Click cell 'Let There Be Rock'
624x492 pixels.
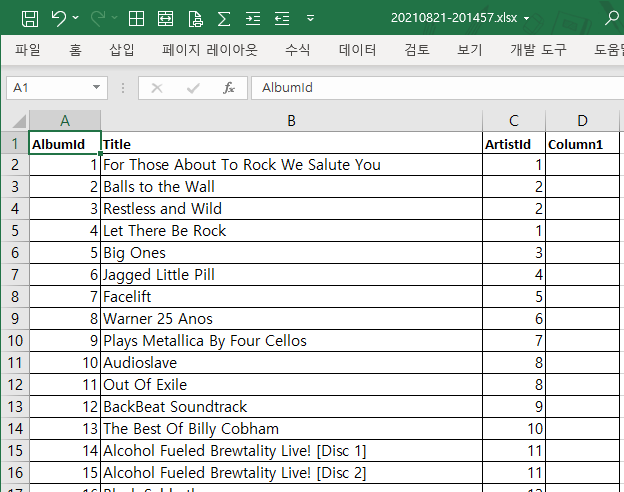click(291, 231)
